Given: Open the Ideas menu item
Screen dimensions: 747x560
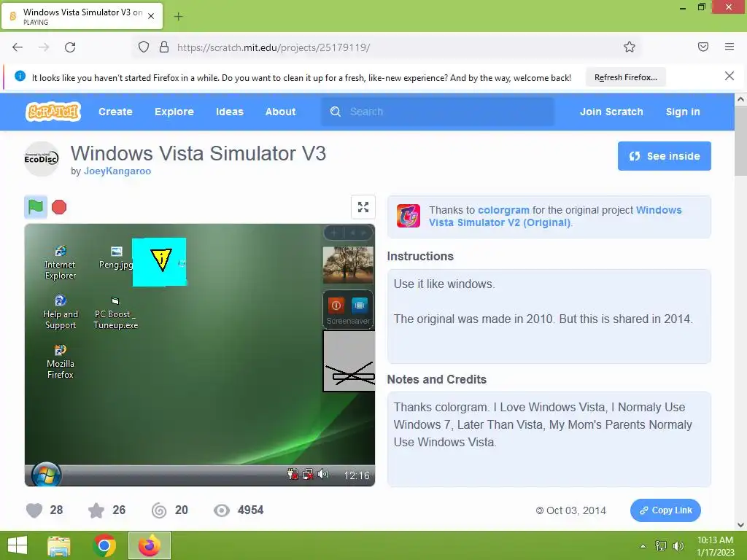Looking at the screenshot, I should pos(230,112).
